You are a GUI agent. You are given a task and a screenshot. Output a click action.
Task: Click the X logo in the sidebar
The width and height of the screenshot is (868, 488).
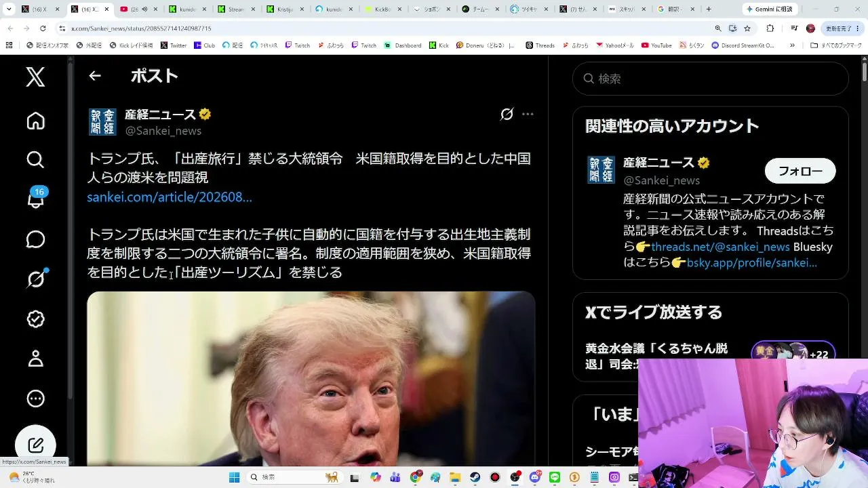35,77
